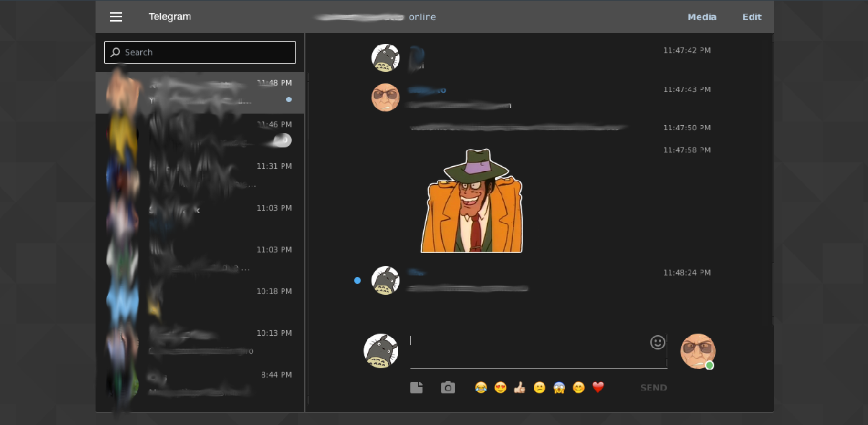This screenshot has width=868, height=425.
Task: Switch to the Media tab
Action: (x=702, y=17)
